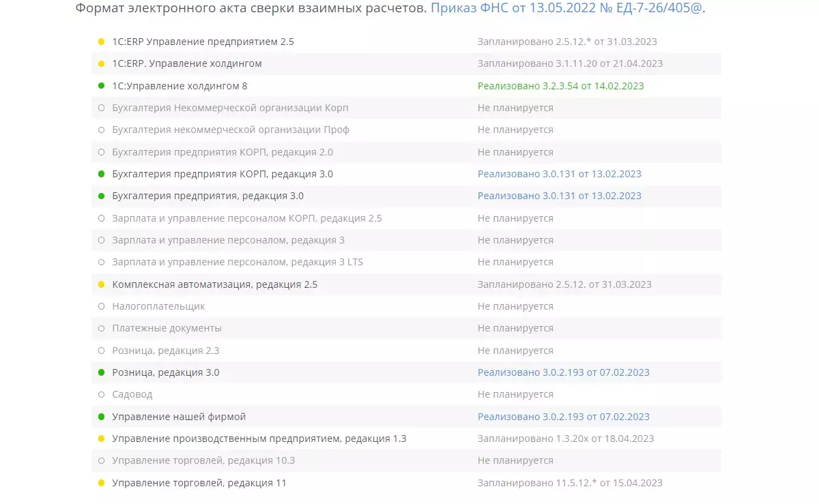Select text Розница, редакция 2.3
Image resolution: width=819 pixels, height=504 pixels.
pos(166,351)
